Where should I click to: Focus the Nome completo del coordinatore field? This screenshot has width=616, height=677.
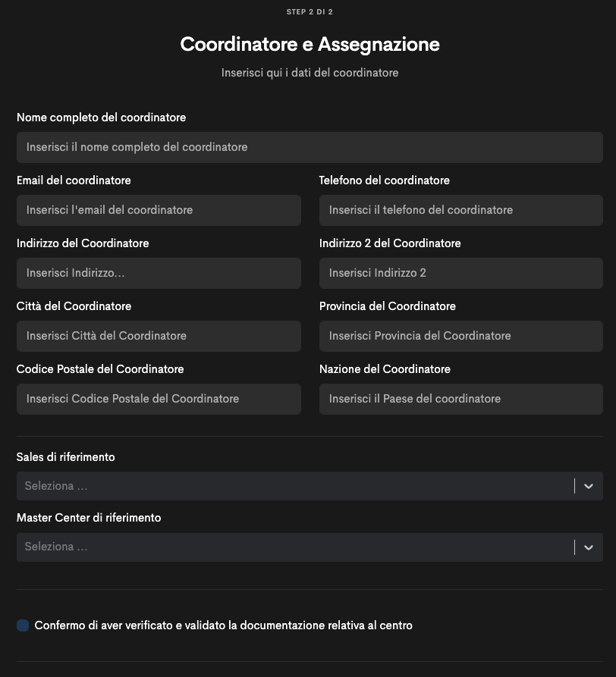310,147
